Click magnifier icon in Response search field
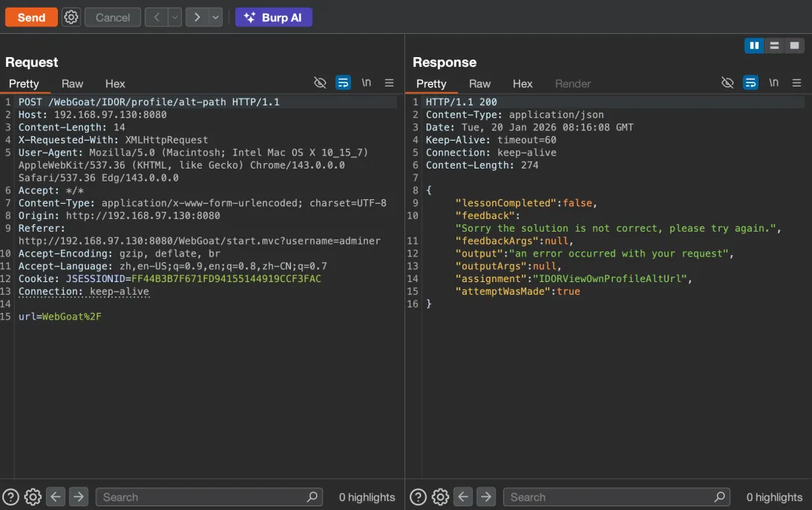This screenshot has height=510, width=812. (x=720, y=497)
